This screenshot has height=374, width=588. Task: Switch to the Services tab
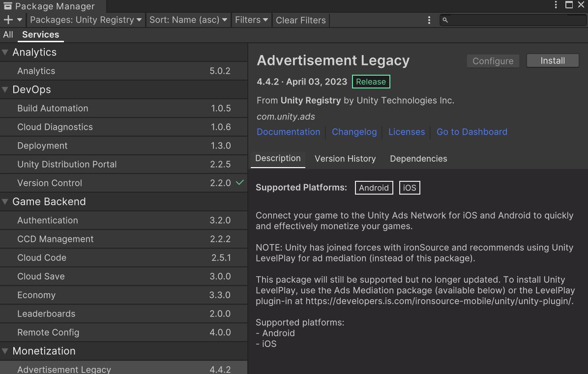point(40,34)
